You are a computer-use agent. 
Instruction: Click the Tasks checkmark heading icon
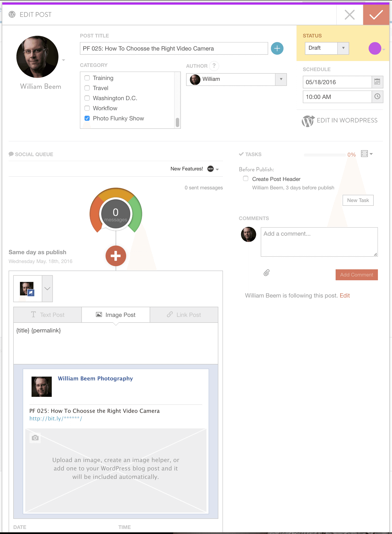tap(241, 154)
